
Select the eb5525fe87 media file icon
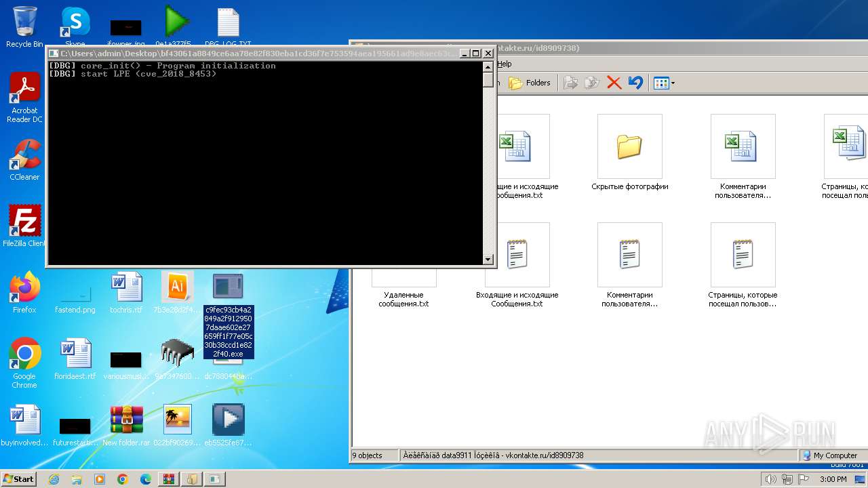(229, 425)
